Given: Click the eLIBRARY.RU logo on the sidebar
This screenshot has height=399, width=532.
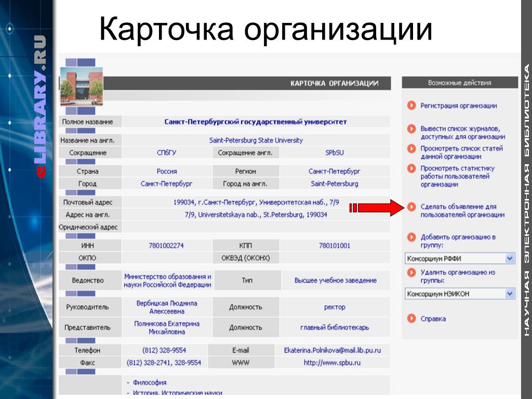Looking at the screenshot, I should 40,106.
